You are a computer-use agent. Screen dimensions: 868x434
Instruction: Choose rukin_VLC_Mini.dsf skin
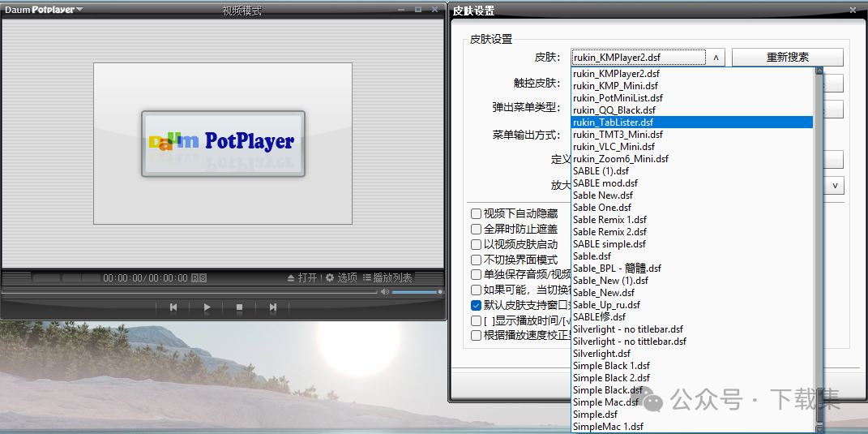(x=692, y=146)
